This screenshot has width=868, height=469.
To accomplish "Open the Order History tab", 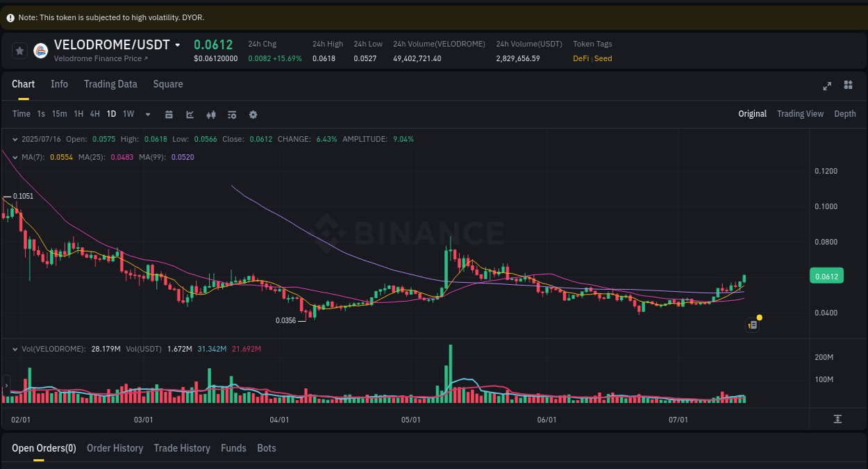I will click(x=115, y=448).
